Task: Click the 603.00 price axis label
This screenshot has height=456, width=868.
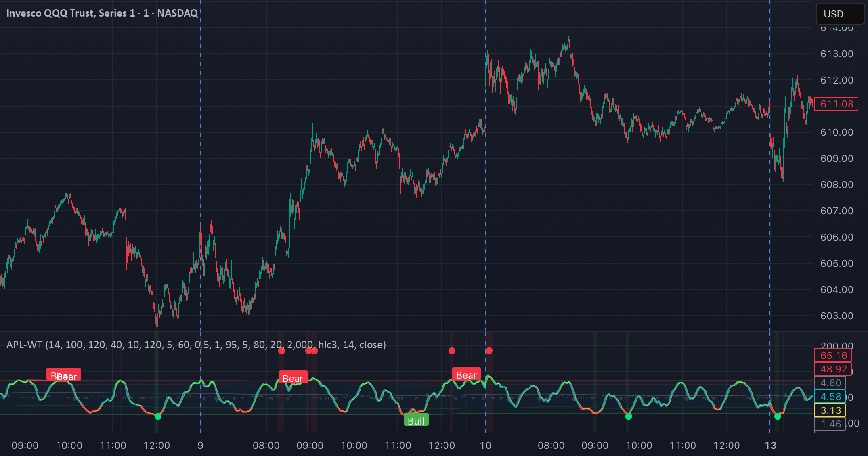Action: (837, 316)
